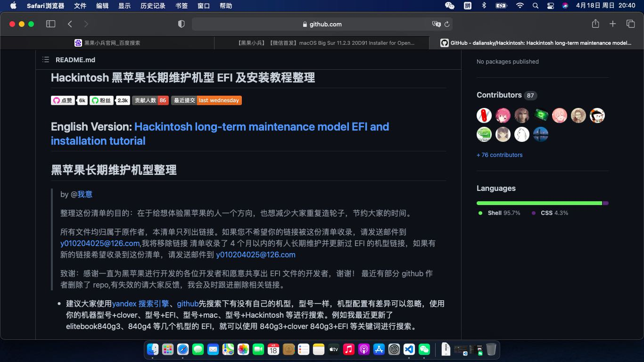This screenshot has height=362, width=644.
Task: Open the README table of contents icon
Action: [x=45, y=59]
